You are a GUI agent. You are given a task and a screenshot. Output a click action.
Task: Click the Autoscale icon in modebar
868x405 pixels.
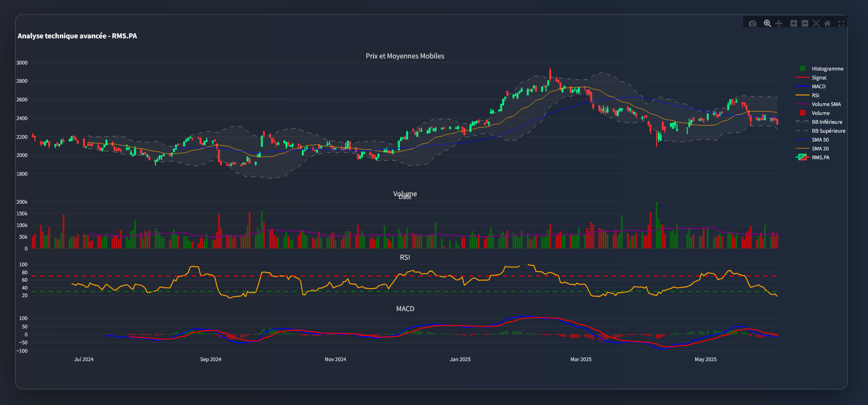816,23
